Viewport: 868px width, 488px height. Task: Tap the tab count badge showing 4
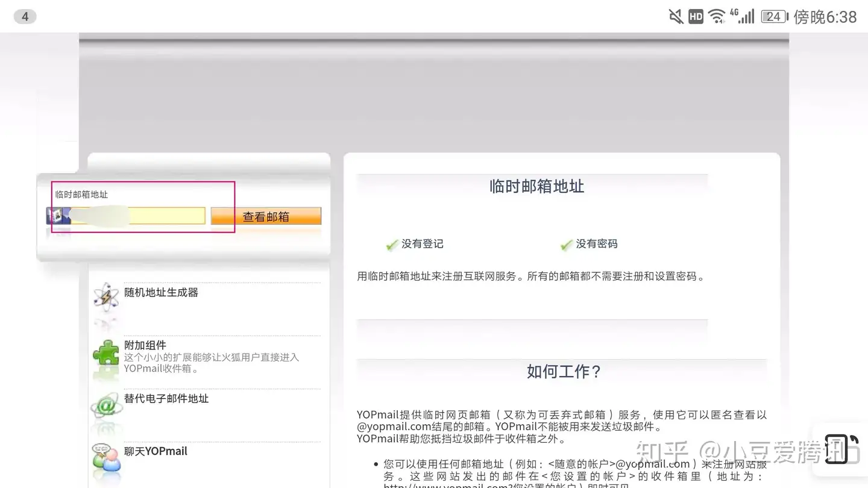click(x=25, y=17)
